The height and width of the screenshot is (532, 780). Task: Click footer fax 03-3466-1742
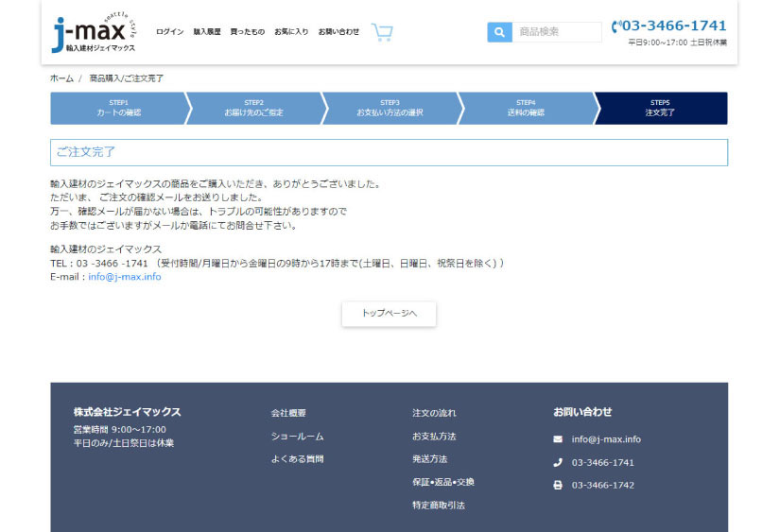(x=603, y=486)
